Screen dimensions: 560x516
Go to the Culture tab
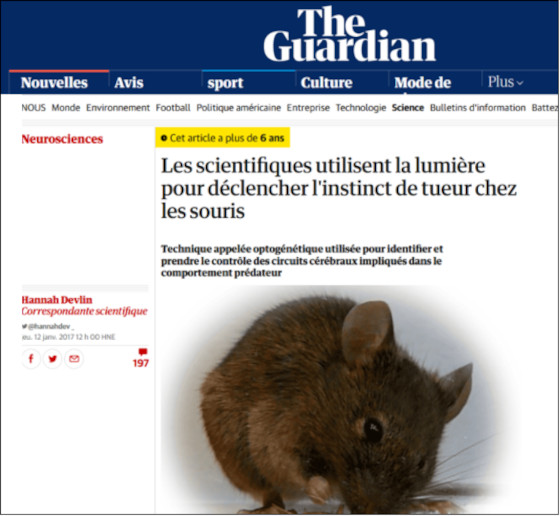[326, 83]
